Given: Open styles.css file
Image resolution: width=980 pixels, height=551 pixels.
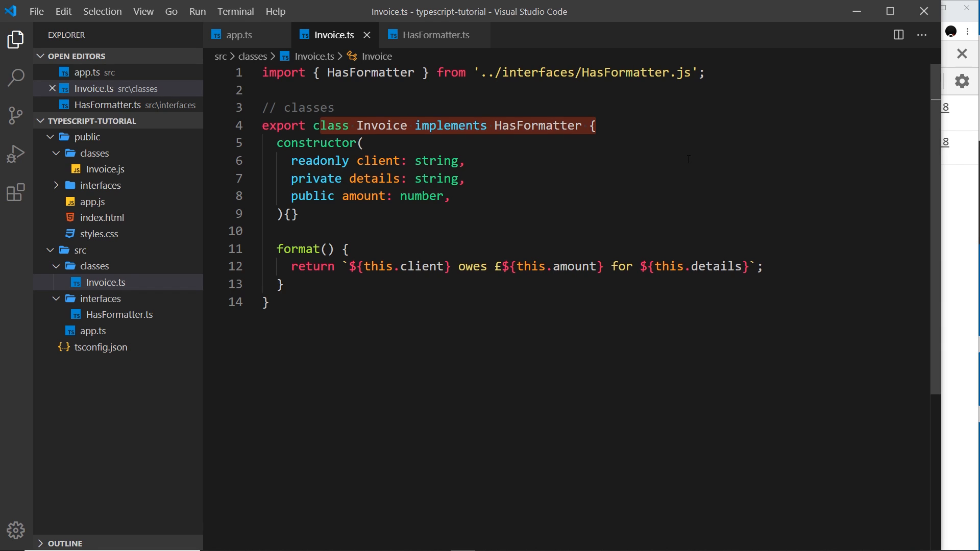Looking at the screenshot, I should (x=99, y=234).
